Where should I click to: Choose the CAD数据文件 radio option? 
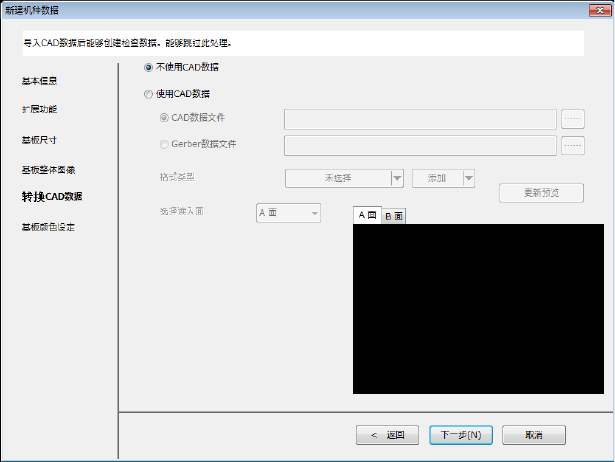point(164,118)
